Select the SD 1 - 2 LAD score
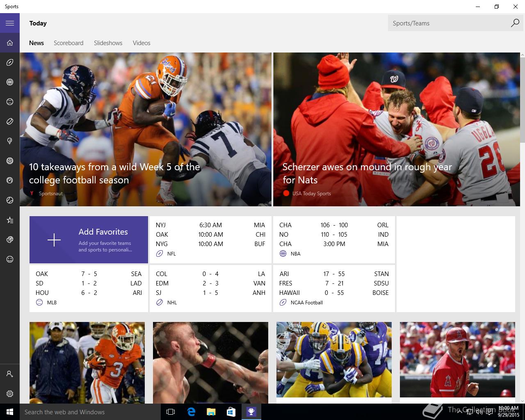525x420 pixels. [89, 283]
